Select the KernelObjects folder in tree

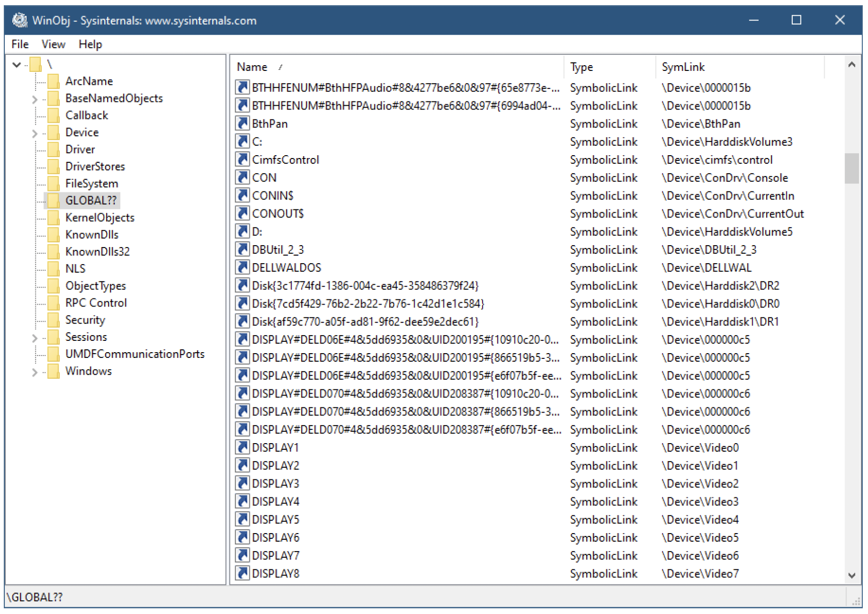coord(100,218)
